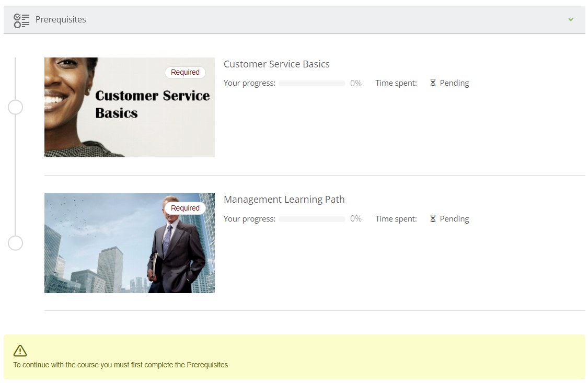Click 'Time spent:' label for Management Learning Path

[x=396, y=219]
